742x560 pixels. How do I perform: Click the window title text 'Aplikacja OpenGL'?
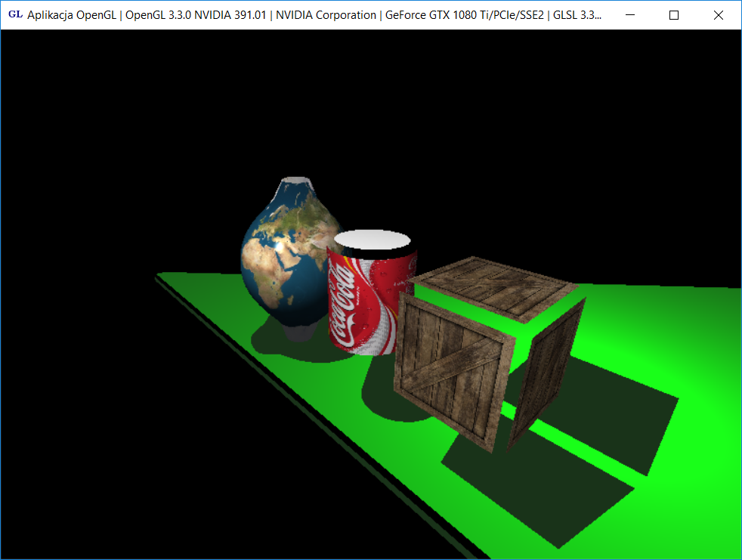coord(72,15)
